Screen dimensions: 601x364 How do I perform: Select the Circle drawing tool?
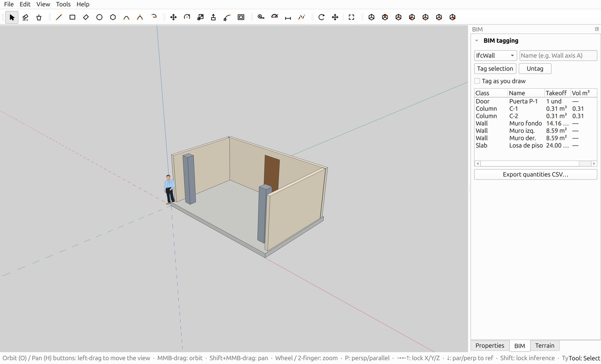[x=100, y=17]
